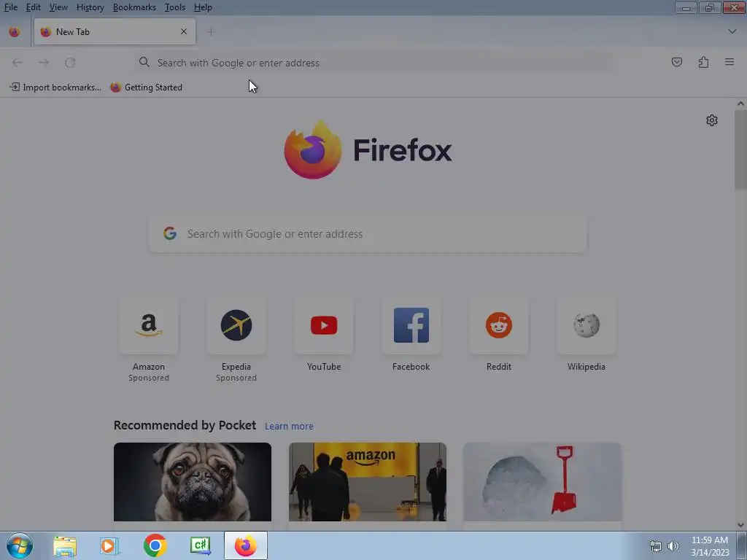
Task: Open the Edit menu
Action: pyautogui.click(x=33, y=7)
